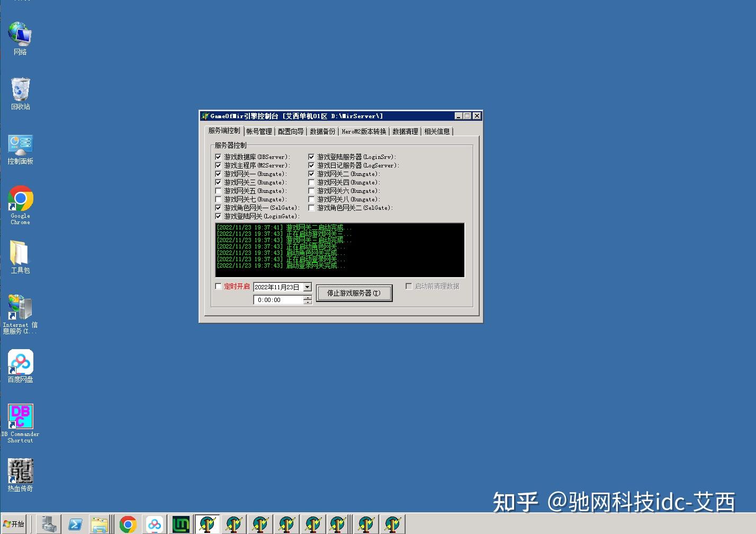Screen dimensions: 756x534
Task: Click the 启动前清理数据 checkbox
Action: pos(409,286)
